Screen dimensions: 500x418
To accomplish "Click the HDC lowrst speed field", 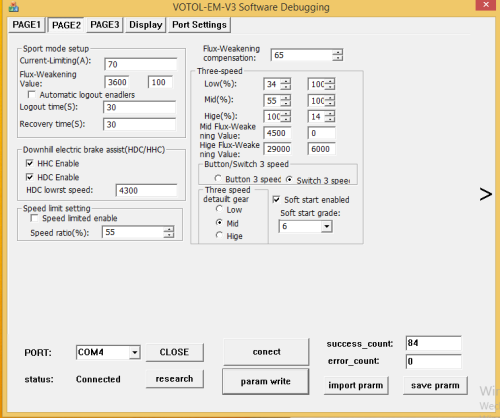I will coord(146,190).
